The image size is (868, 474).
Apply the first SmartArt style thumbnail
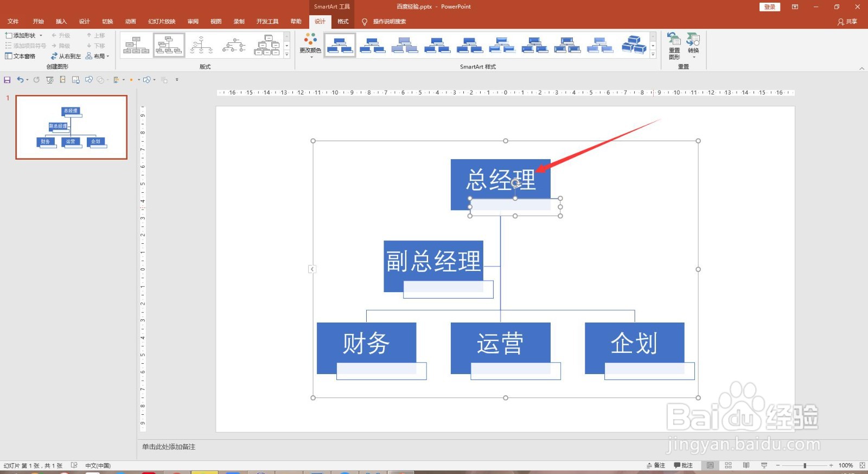click(340, 45)
